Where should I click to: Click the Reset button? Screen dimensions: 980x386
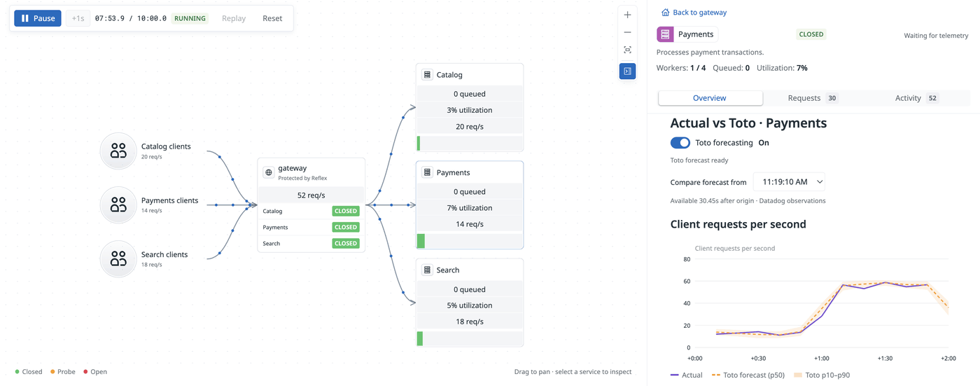click(272, 18)
